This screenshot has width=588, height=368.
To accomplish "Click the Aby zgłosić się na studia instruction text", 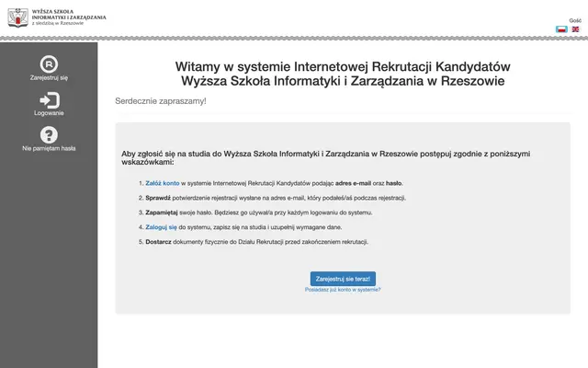I will [x=325, y=157].
